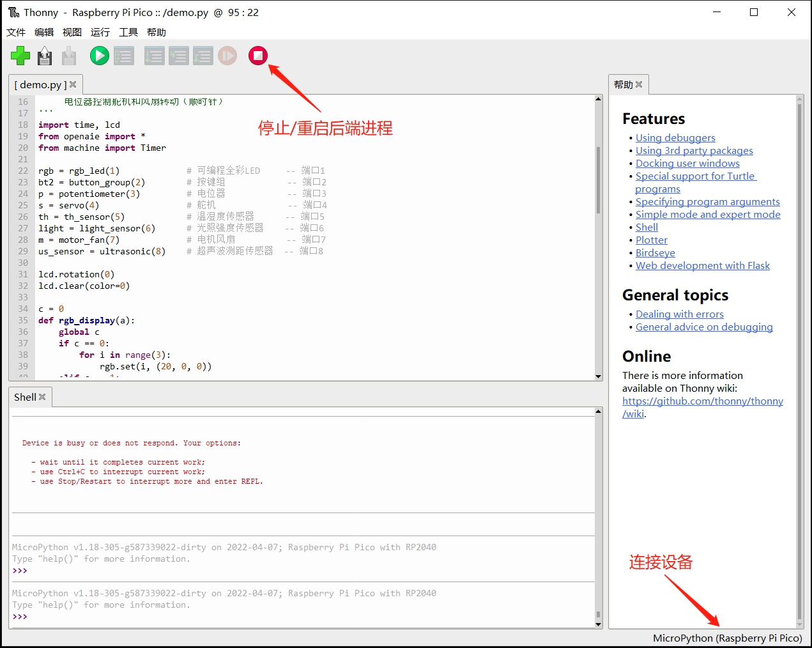Create a new file with green plus icon
The height and width of the screenshot is (648, 812).
[20, 56]
